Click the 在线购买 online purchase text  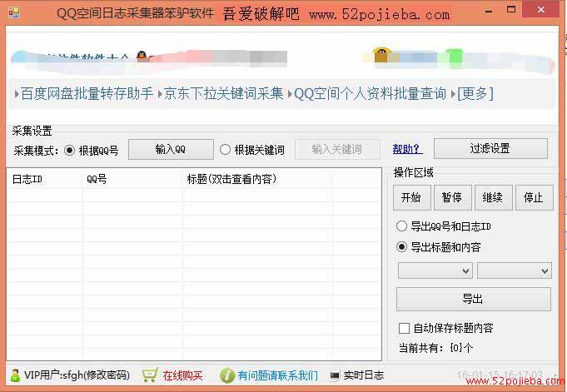[182, 375]
